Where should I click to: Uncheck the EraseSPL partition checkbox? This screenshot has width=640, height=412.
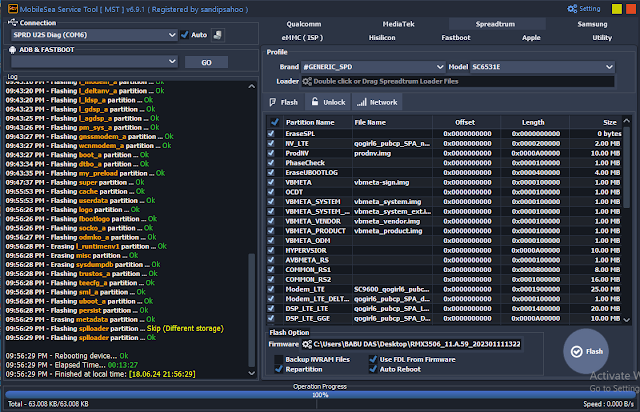coord(271,134)
